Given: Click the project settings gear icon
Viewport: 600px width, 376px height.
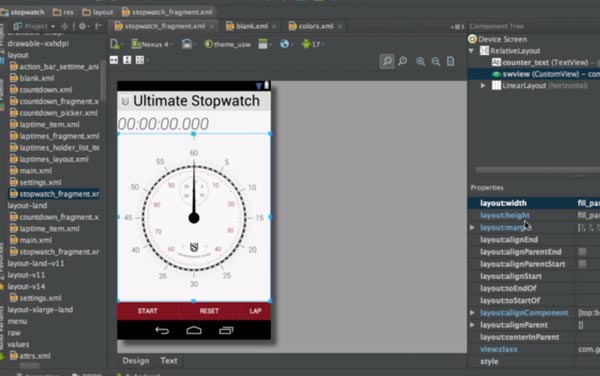Looking at the screenshot, I should (82, 26).
